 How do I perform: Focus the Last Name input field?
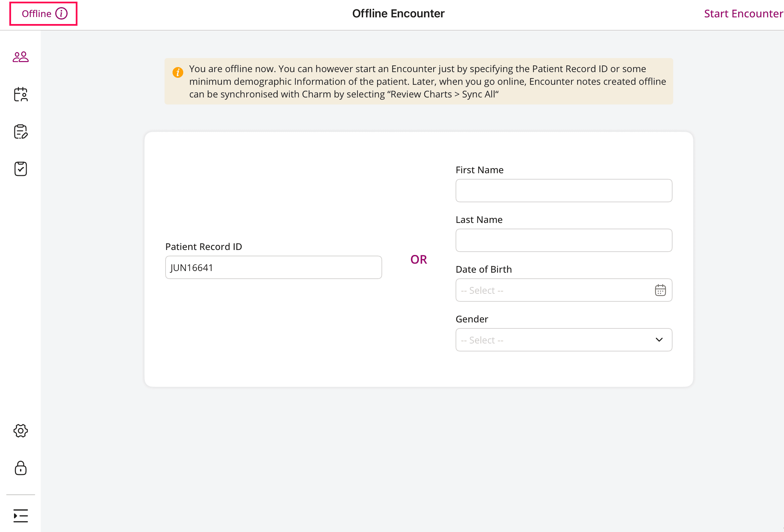[563, 240]
